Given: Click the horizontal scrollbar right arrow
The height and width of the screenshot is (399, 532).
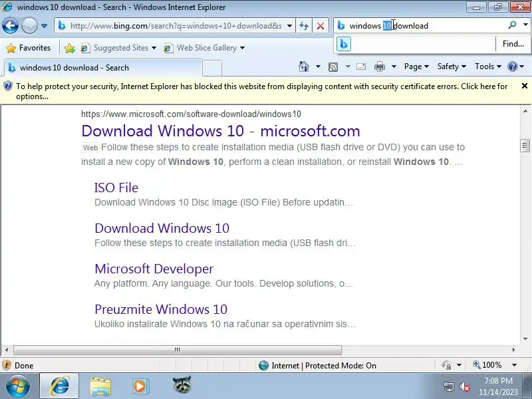Looking at the screenshot, I should click(x=513, y=350).
